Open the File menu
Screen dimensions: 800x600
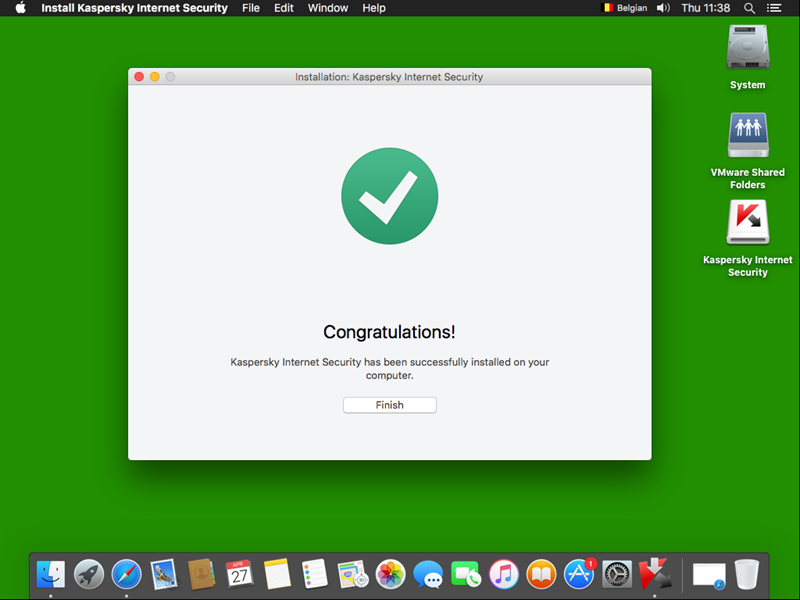pos(251,8)
